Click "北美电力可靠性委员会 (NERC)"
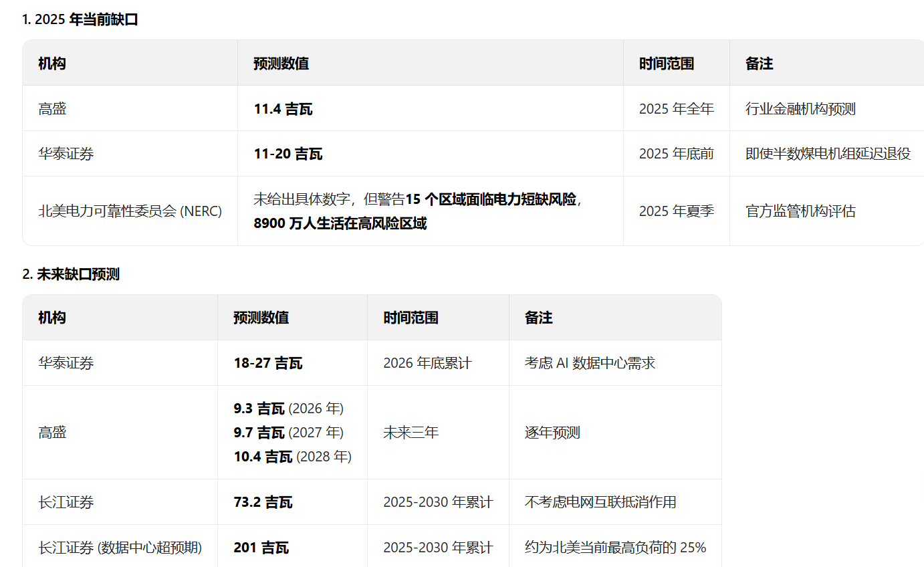This screenshot has height=567, width=924. [x=130, y=211]
